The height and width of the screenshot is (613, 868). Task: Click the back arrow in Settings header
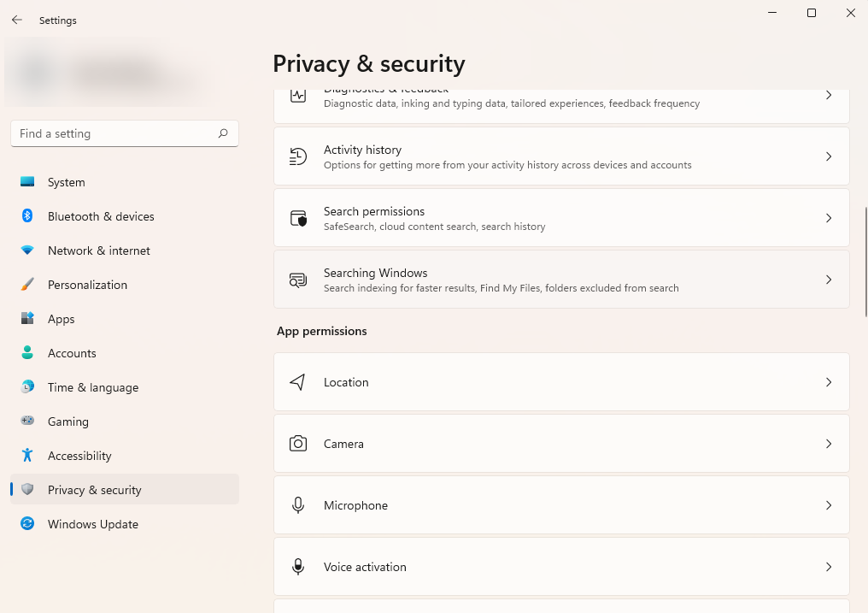pyautogui.click(x=17, y=20)
